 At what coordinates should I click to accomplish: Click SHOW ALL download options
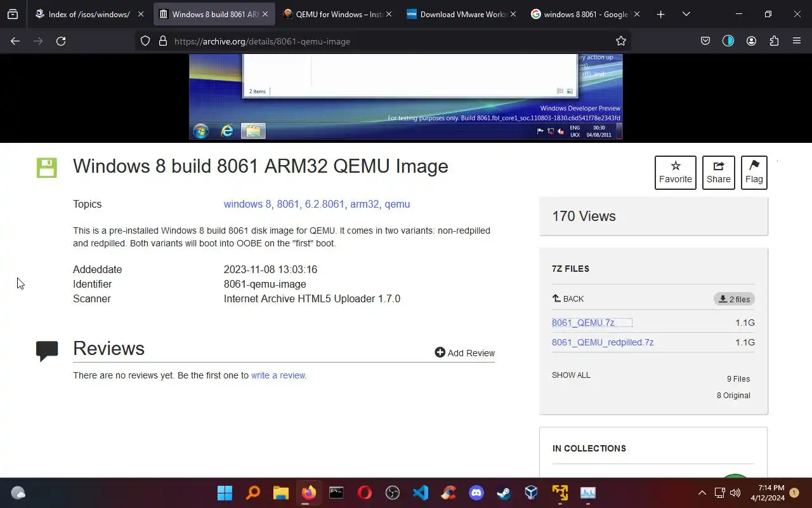[x=571, y=375]
